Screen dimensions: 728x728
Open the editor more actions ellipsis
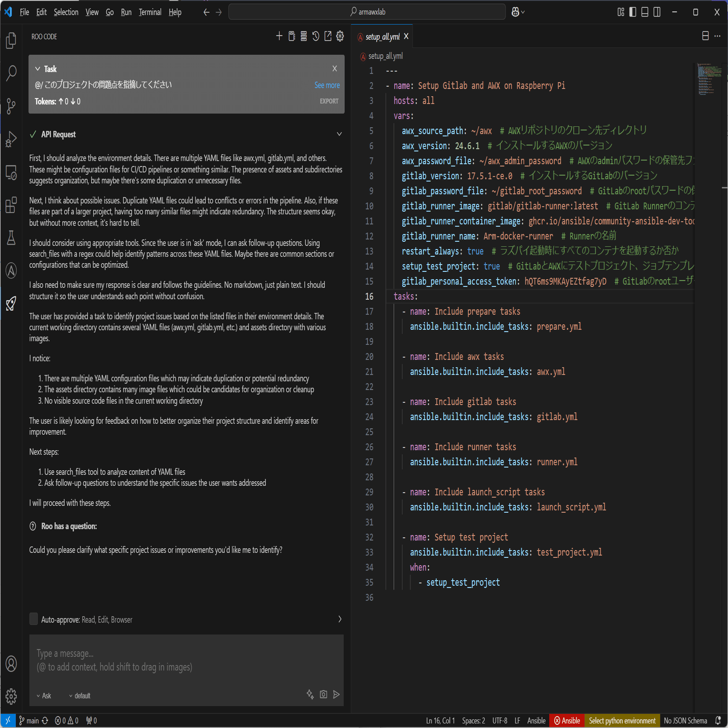pyautogui.click(x=718, y=36)
